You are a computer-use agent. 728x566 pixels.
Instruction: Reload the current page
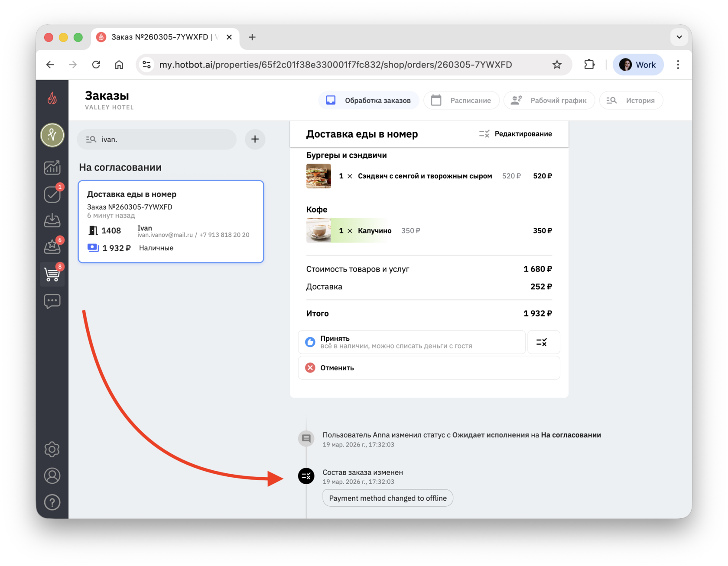click(96, 65)
